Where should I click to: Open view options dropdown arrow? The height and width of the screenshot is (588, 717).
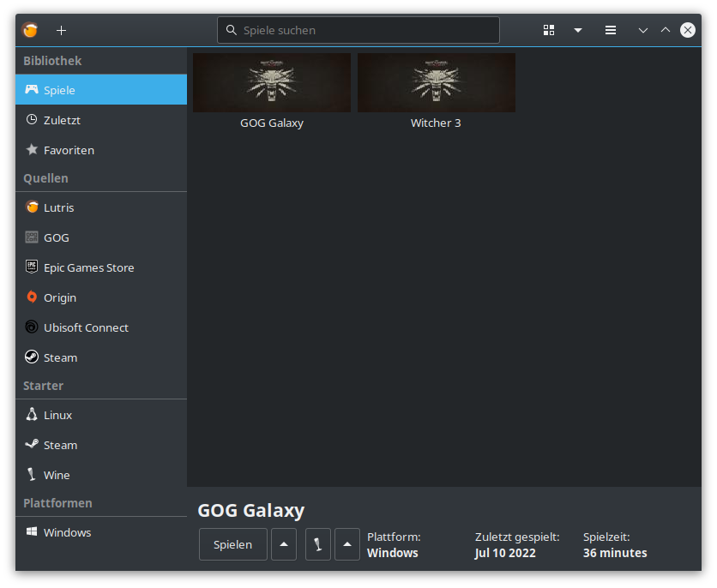coord(578,30)
